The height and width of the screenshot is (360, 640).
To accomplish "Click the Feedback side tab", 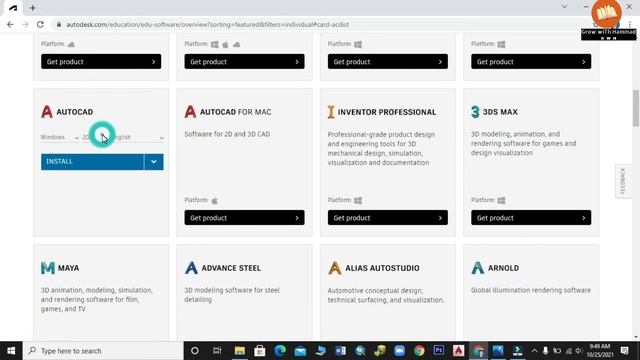I will tap(623, 181).
